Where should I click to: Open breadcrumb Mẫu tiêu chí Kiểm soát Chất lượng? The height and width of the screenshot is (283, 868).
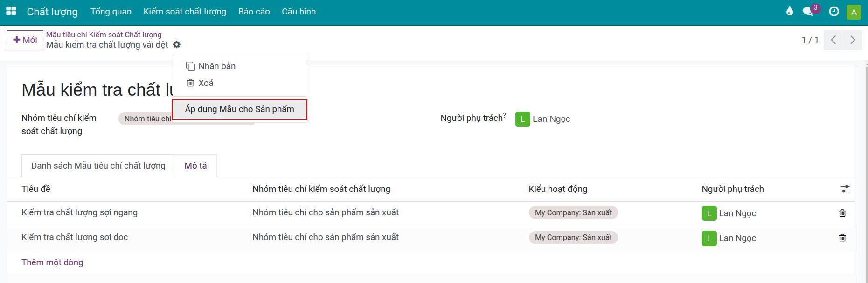coord(104,35)
